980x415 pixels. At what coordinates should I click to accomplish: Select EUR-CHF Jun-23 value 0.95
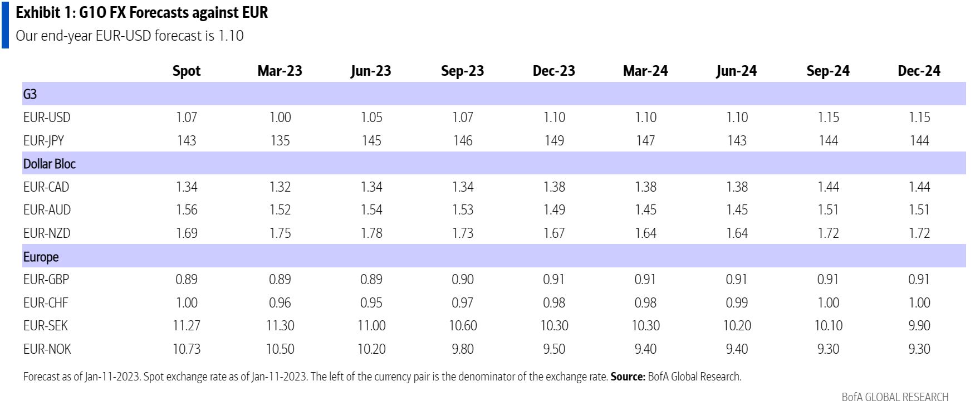pyautogui.click(x=371, y=302)
